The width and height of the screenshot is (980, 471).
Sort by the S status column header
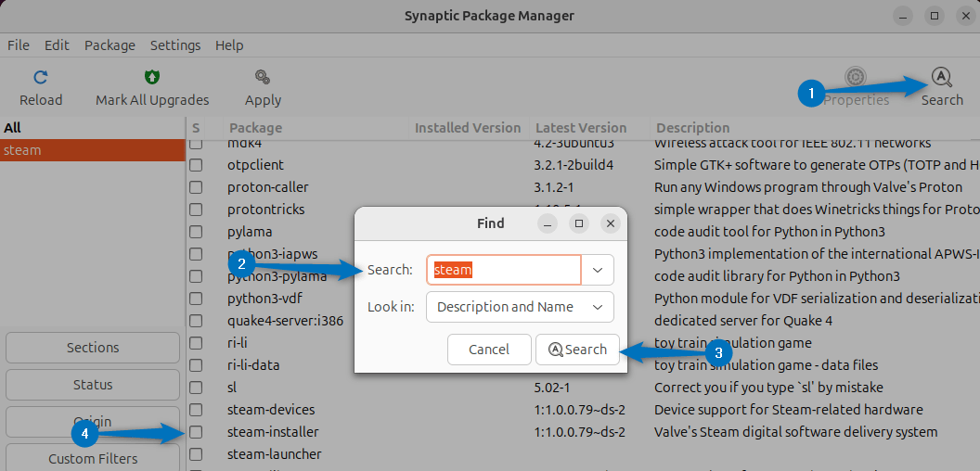pos(196,128)
